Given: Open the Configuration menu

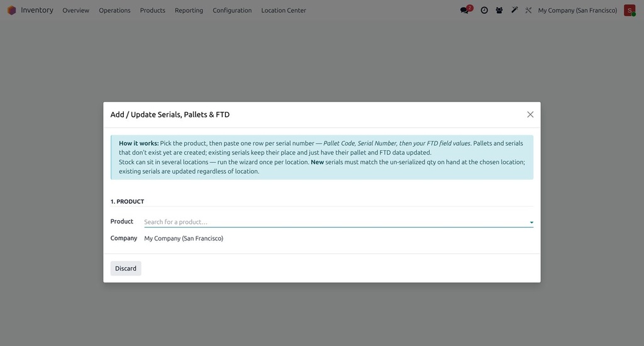Looking at the screenshot, I should pos(232,10).
